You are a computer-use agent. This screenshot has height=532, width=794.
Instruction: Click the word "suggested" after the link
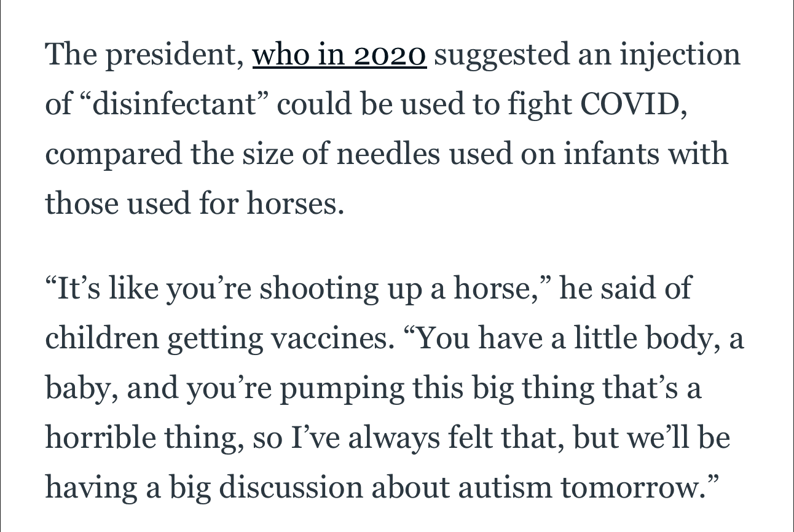click(x=505, y=56)
